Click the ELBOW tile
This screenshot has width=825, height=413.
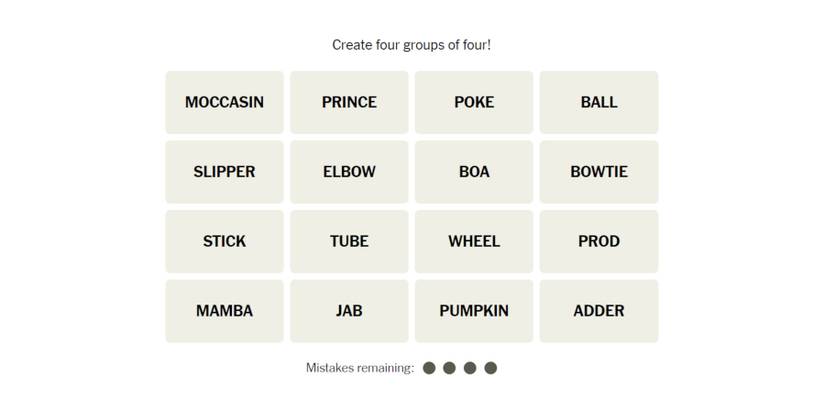349,172
